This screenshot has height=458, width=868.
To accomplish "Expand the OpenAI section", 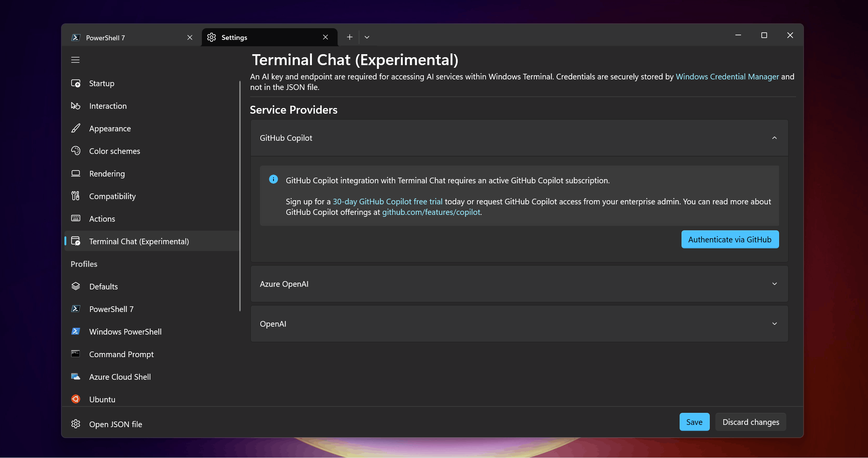I will (775, 324).
